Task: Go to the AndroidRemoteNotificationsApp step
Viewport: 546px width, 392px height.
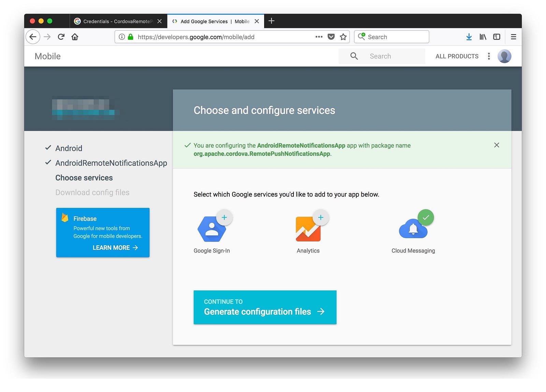Action: (111, 163)
